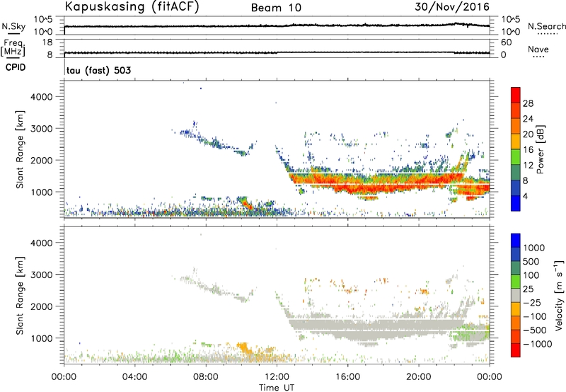Click the dark blue bottom segment of Power colorbar

click(x=516, y=203)
